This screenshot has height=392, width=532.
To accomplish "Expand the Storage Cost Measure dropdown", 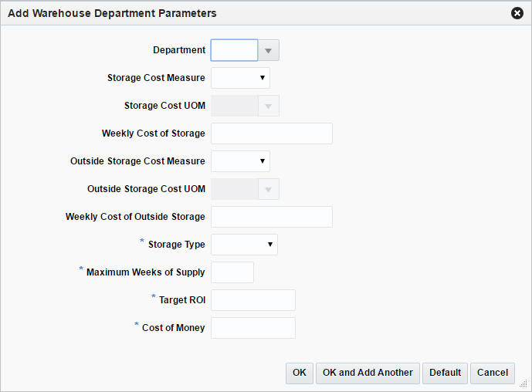I will point(240,78).
